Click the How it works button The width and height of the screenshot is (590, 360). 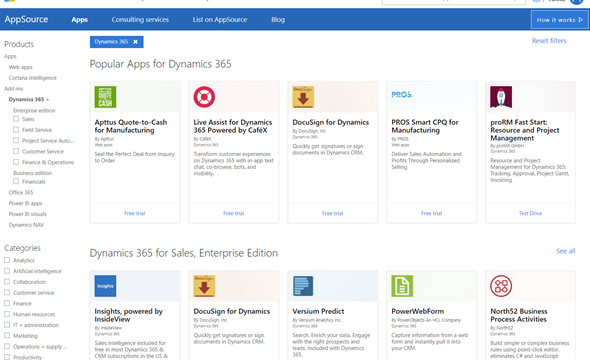tap(559, 20)
